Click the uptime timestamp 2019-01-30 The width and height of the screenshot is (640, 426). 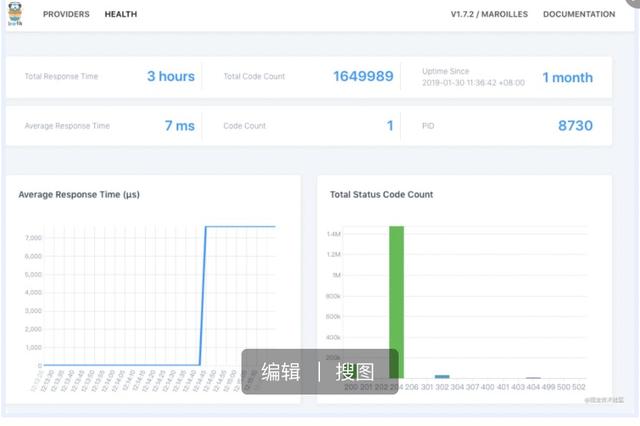pyautogui.click(x=473, y=83)
